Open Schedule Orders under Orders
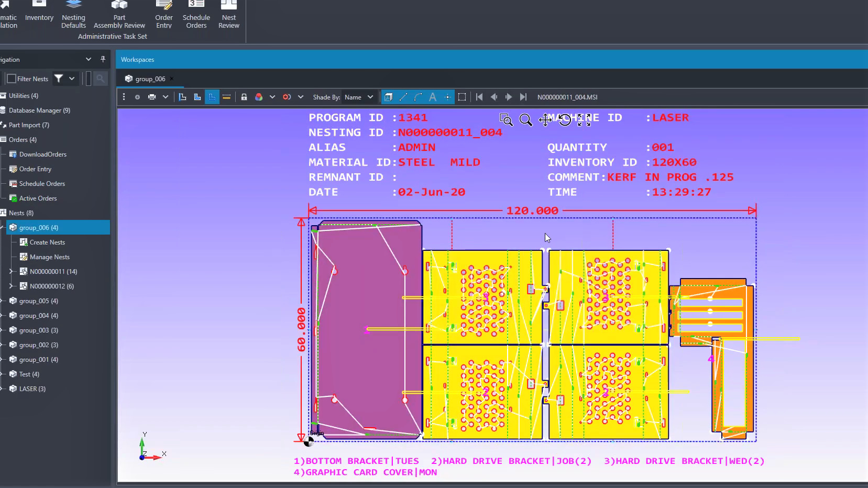 [x=42, y=183]
